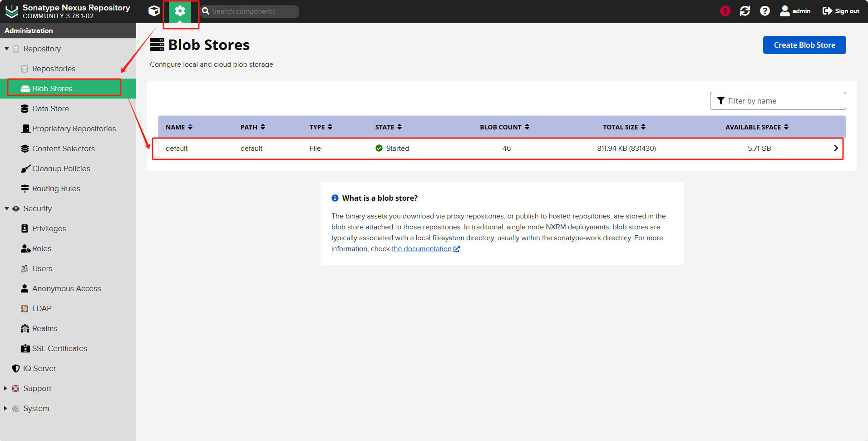Focus the Filter by name field
Screen dimensions: 868x441
[778, 101]
